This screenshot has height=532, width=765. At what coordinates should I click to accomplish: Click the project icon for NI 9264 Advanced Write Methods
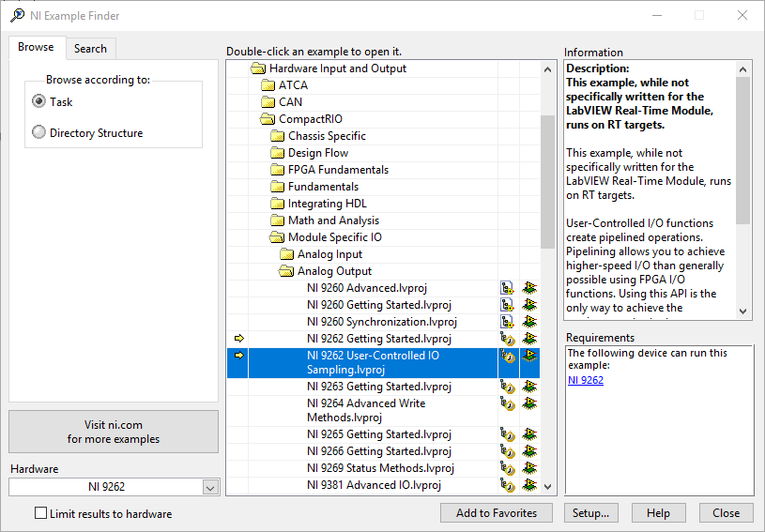[508, 403]
